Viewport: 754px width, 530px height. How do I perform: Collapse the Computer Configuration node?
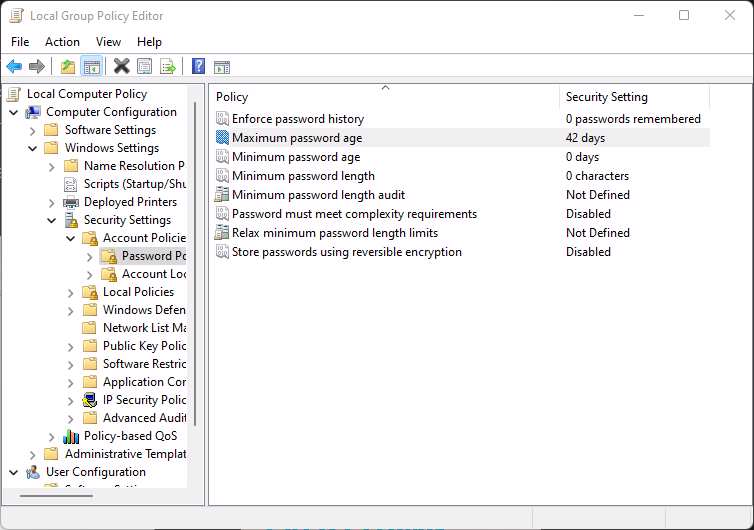coord(14,112)
